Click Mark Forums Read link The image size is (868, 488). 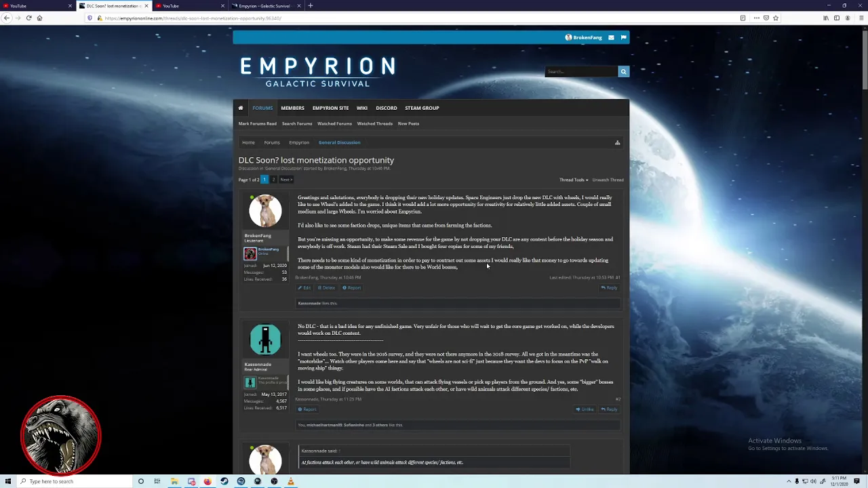pyautogui.click(x=257, y=123)
